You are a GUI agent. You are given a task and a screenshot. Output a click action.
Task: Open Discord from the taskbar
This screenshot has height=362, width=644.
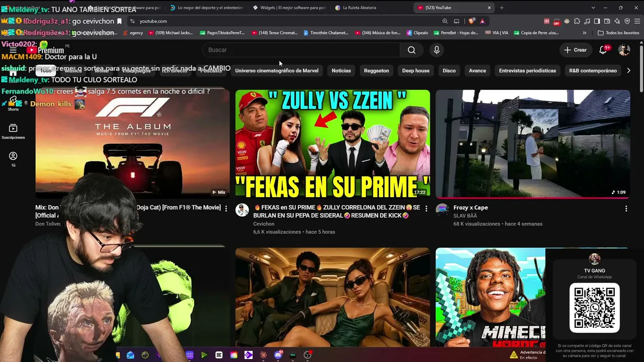pos(278,355)
